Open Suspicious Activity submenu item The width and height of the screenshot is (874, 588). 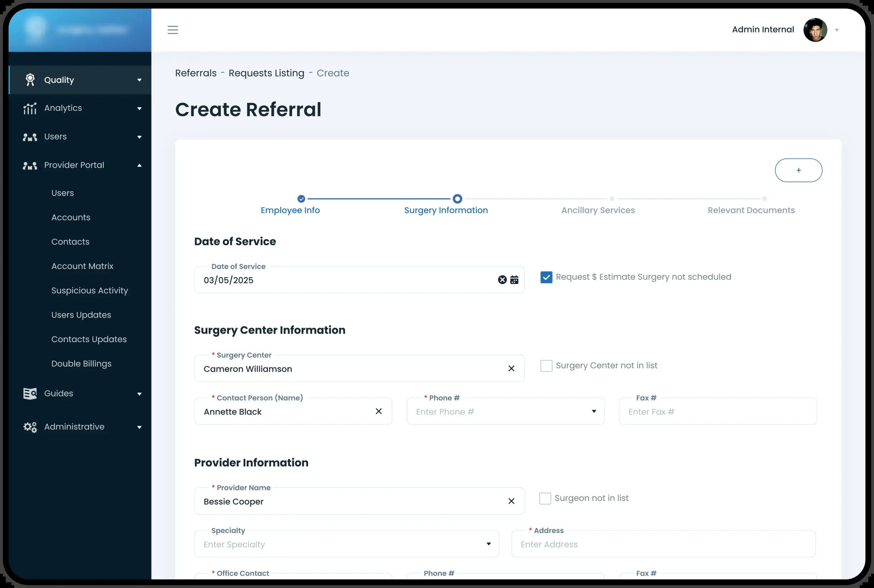[89, 290]
